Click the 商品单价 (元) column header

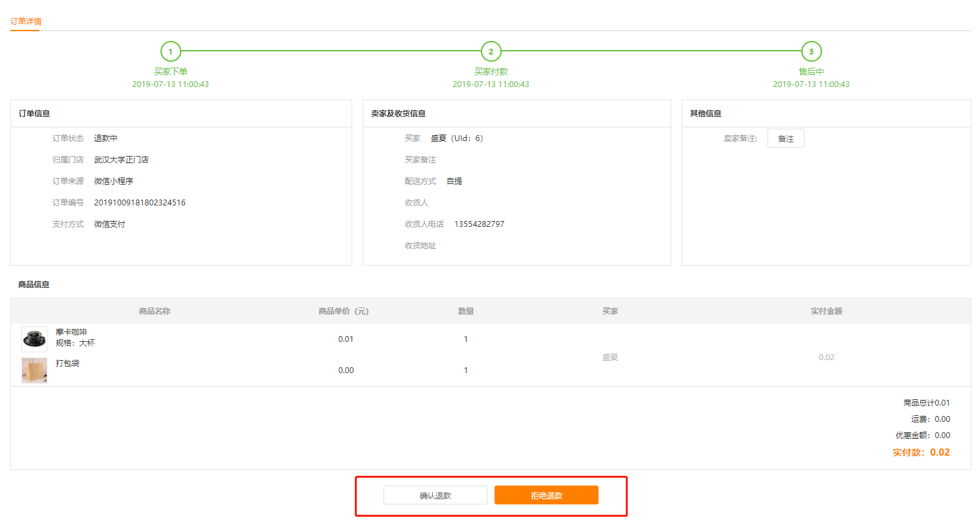point(344,311)
